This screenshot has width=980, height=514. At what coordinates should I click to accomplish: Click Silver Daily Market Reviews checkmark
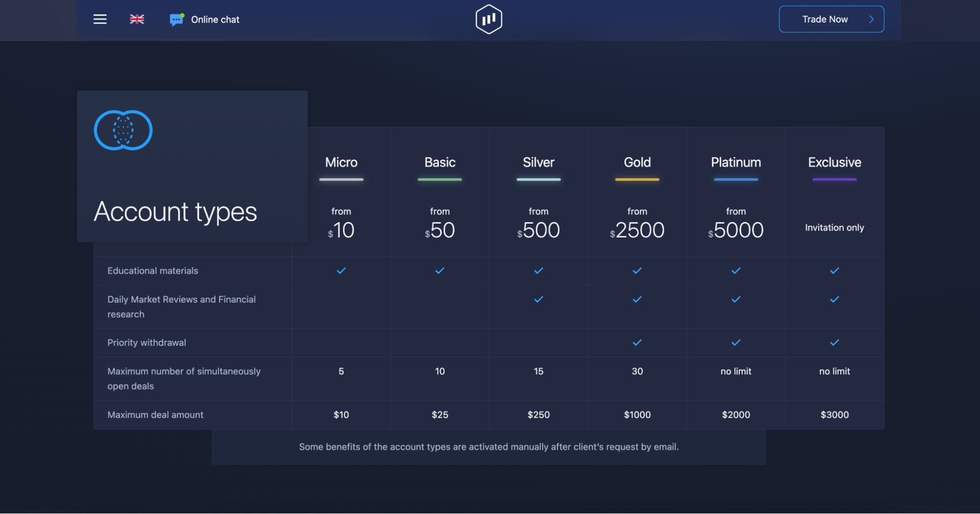538,299
